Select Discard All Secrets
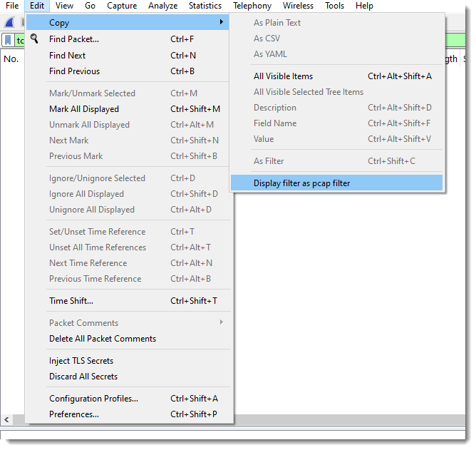The width and height of the screenshot is (476, 450). (x=83, y=377)
